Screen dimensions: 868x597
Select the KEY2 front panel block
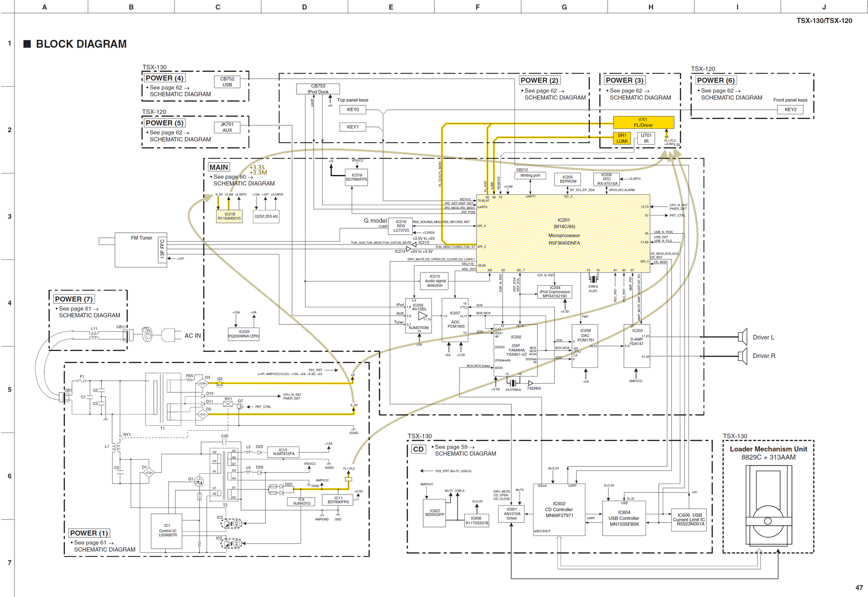click(x=790, y=109)
